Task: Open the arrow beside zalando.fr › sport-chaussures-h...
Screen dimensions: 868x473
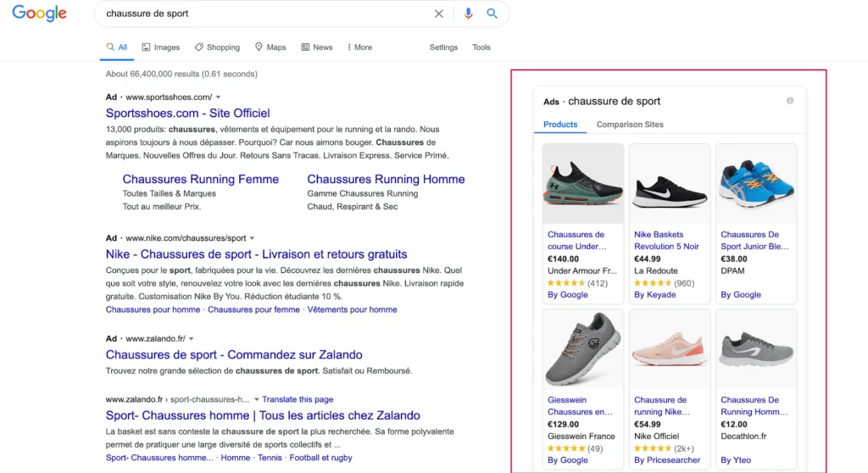Action: coord(256,399)
